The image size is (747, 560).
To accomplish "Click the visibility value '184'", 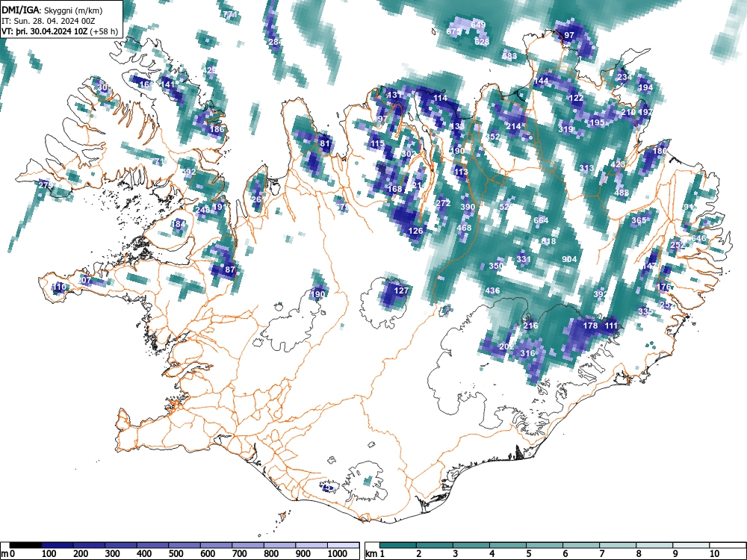I will point(178,224).
